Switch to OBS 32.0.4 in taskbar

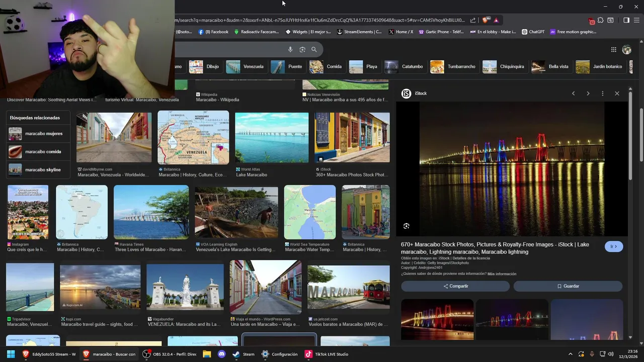coord(170,354)
